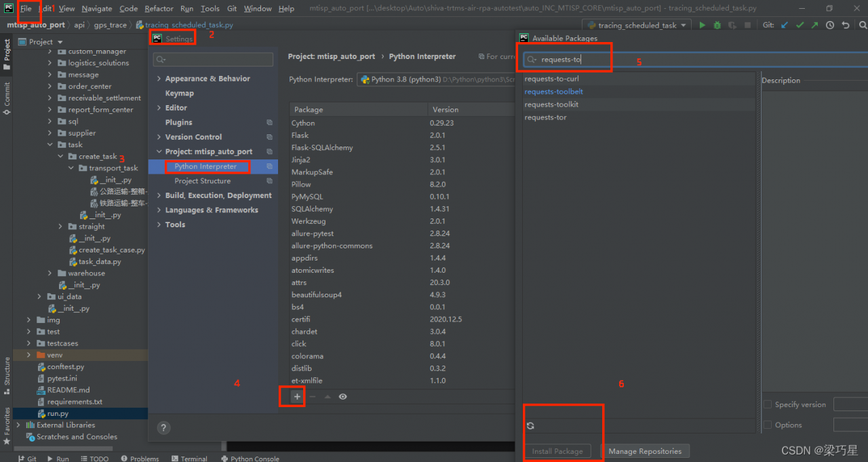Open the File menu
The width and height of the screenshot is (868, 462).
[x=26, y=9]
